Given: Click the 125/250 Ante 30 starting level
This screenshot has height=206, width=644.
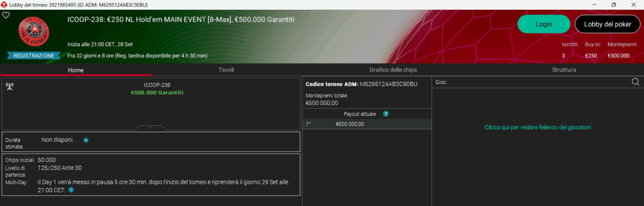Looking at the screenshot, I should pyautogui.click(x=60, y=168).
